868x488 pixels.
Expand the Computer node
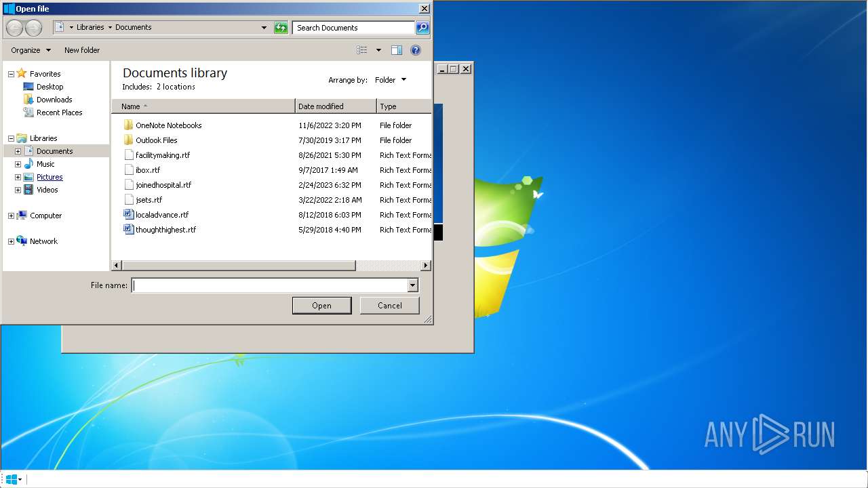click(x=11, y=216)
